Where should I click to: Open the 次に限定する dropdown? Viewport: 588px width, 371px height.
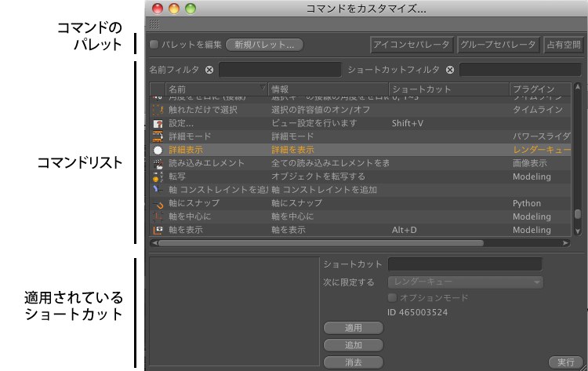[x=466, y=282]
